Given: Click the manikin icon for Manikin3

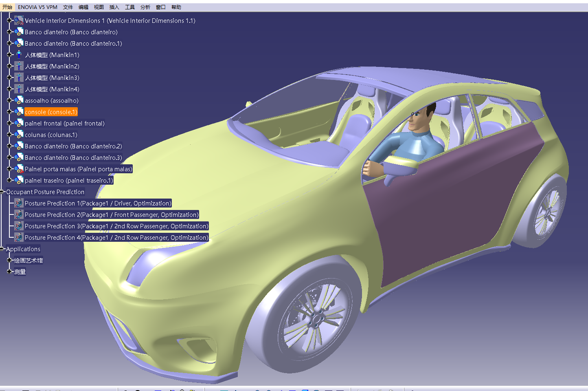Looking at the screenshot, I should [19, 77].
